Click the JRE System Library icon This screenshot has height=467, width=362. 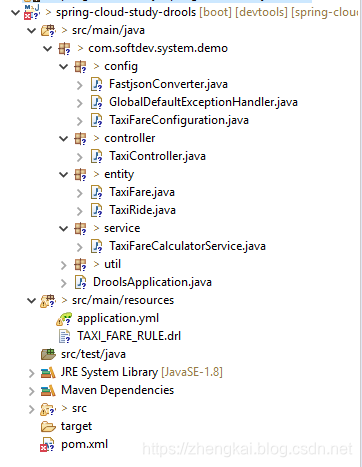pos(48,372)
